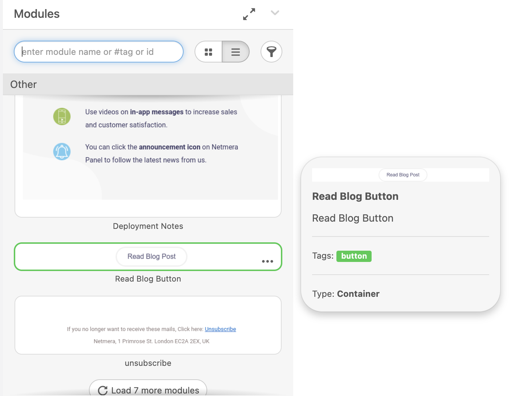
Task: Open the three-dots menu on Read Blog Button
Action: coord(267,261)
